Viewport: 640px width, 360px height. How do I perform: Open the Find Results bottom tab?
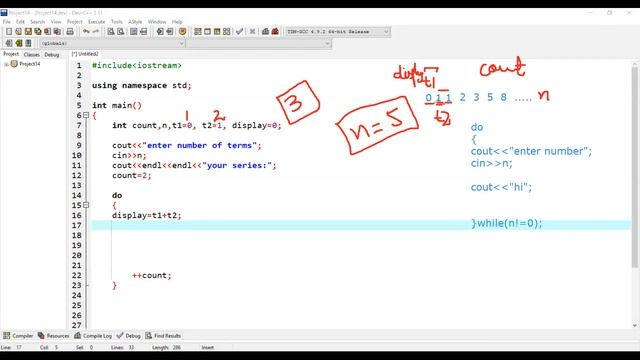163,336
